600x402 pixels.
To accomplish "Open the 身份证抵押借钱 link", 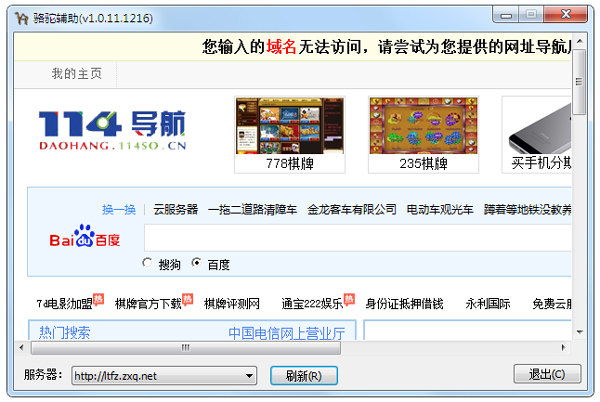I will [404, 304].
